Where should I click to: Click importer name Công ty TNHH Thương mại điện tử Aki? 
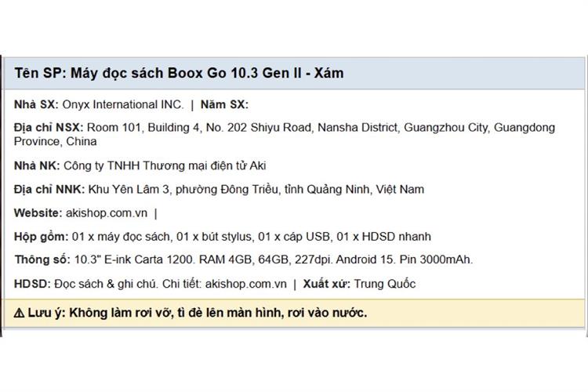click(x=165, y=165)
